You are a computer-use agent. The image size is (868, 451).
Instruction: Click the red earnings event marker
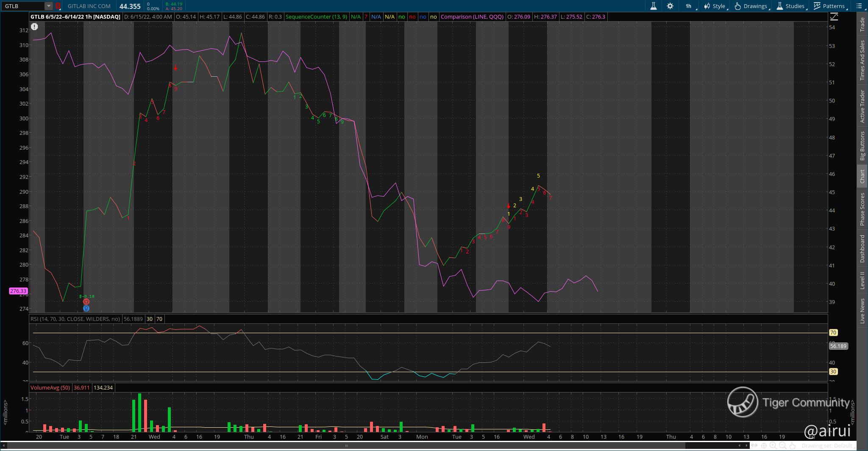[x=86, y=301]
